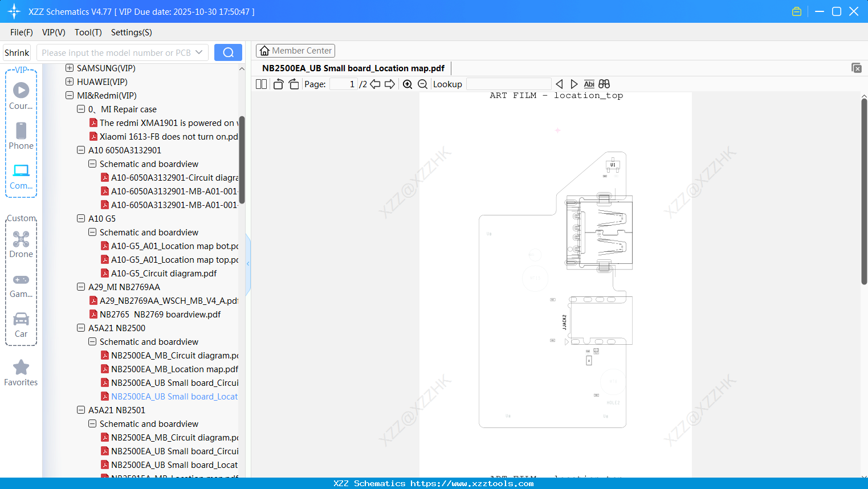This screenshot has height=489, width=868.
Task: Expand the HUAWEI(VIP) tree node
Action: 70,82
